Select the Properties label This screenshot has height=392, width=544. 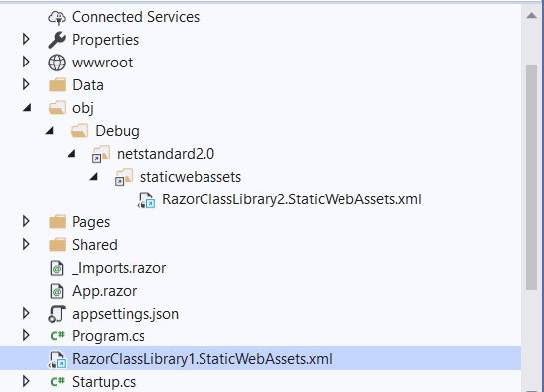pos(106,40)
